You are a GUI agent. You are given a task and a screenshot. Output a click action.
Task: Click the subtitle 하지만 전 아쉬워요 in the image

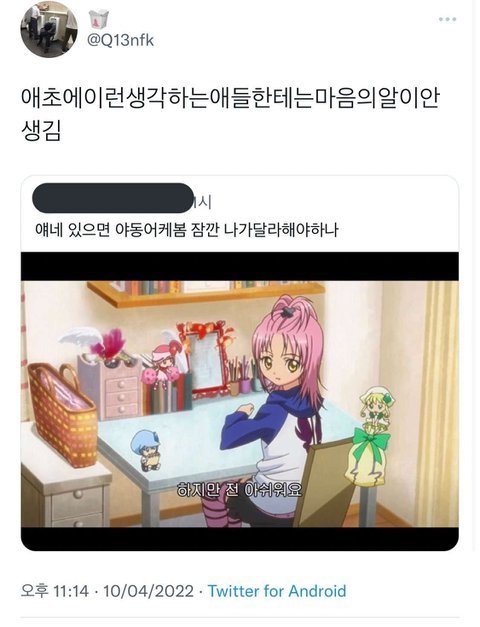coord(240,490)
